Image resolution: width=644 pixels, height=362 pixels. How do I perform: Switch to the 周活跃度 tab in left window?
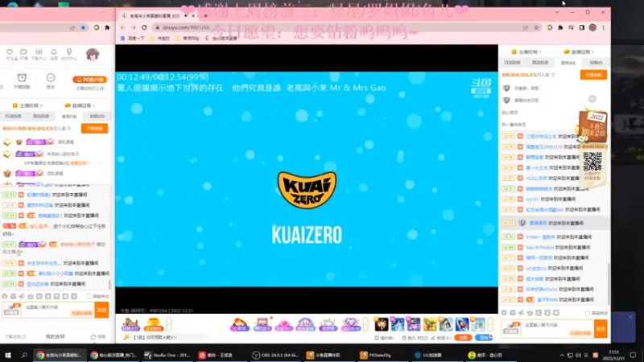pos(41,116)
